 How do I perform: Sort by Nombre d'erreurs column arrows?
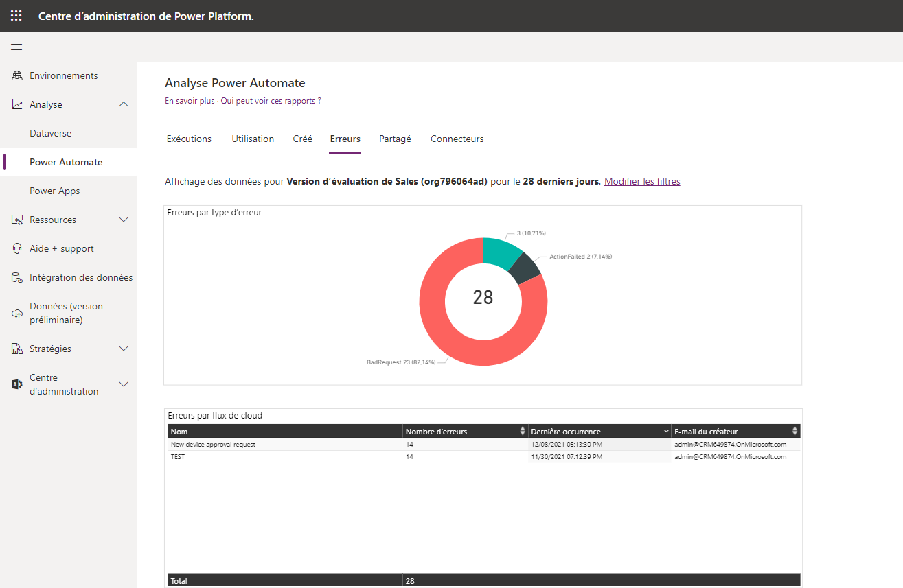tap(523, 432)
